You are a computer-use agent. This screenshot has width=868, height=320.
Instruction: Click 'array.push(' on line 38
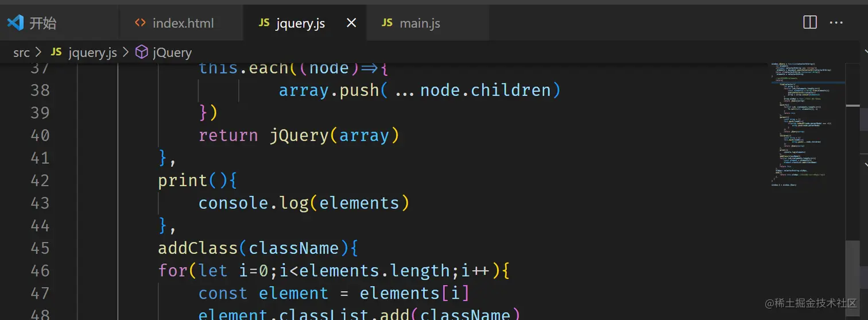pyautogui.click(x=334, y=90)
